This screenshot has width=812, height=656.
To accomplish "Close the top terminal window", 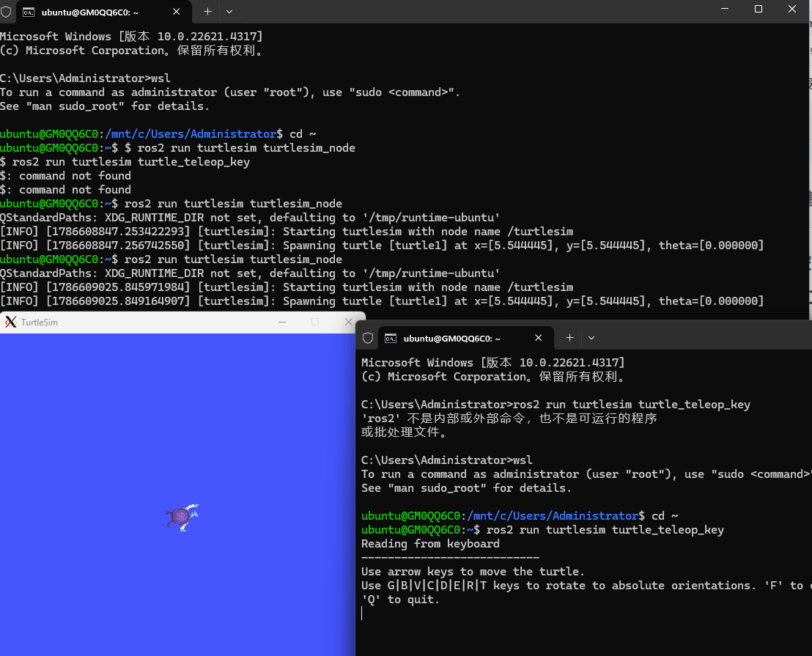I will point(791,9).
